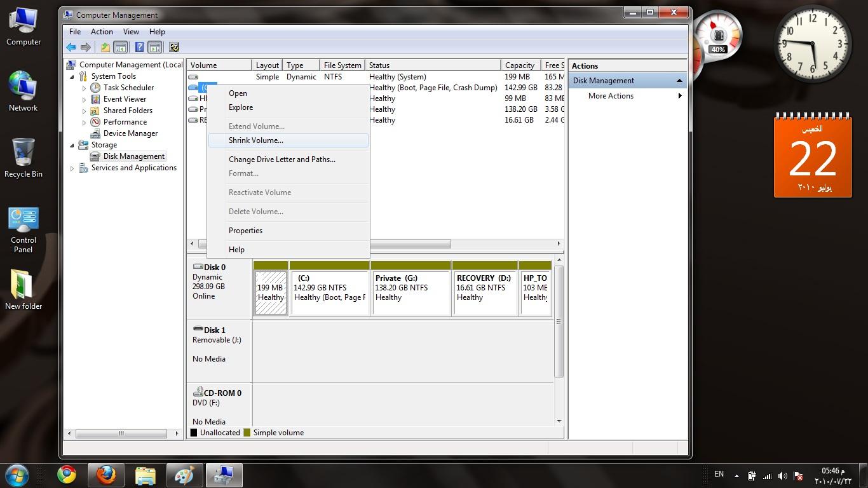
Task: Choose Shrink Volume from context menu
Action: [x=256, y=140]
